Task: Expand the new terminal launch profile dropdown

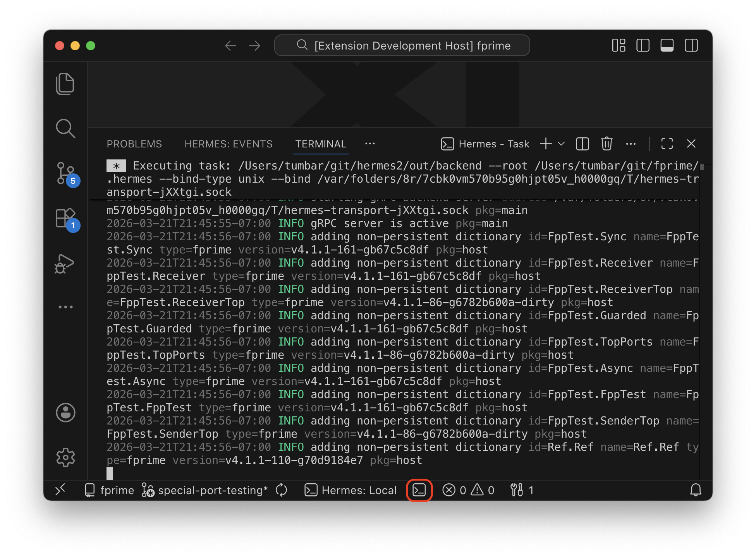Action: (561, 144)
